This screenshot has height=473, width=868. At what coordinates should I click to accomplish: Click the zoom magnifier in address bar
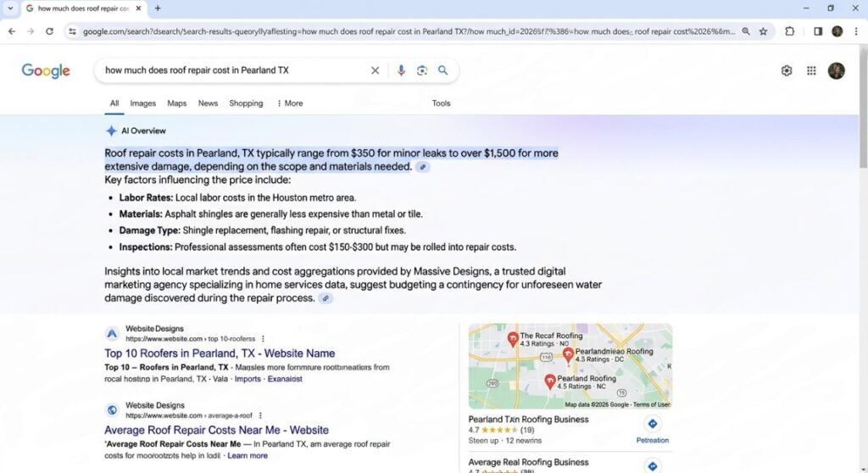(x=746, y=31)
